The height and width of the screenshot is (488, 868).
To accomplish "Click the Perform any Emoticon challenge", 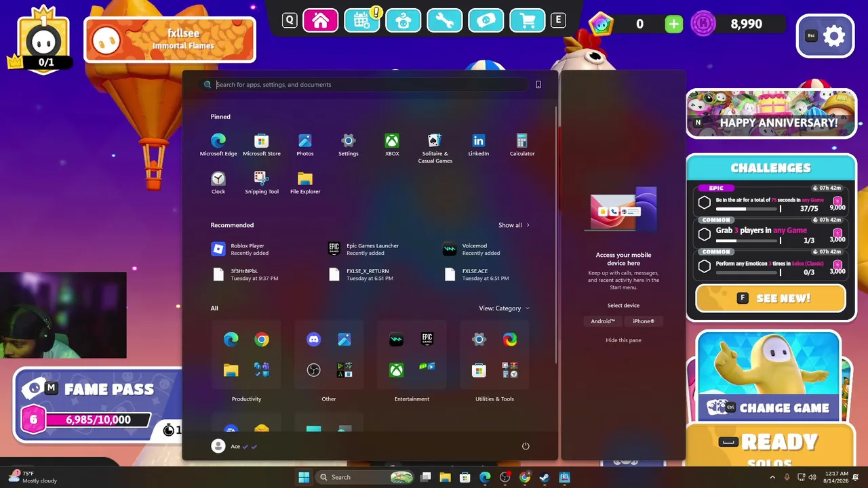I will (771, 264).
